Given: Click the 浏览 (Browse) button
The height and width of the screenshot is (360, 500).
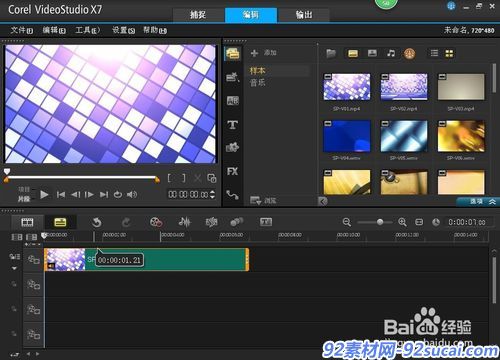Looking at the screenshot, I should pos(263,200).
